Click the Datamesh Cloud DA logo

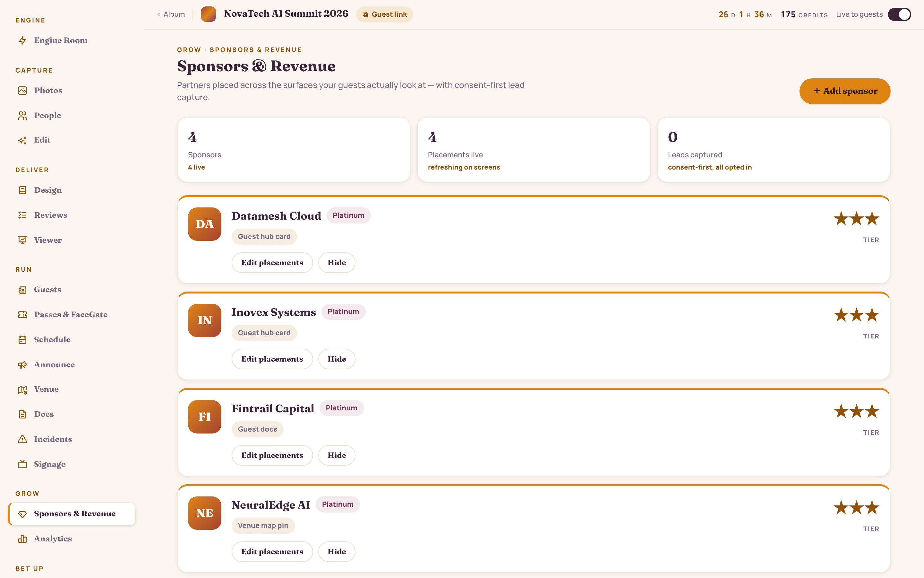coord(205,224)
